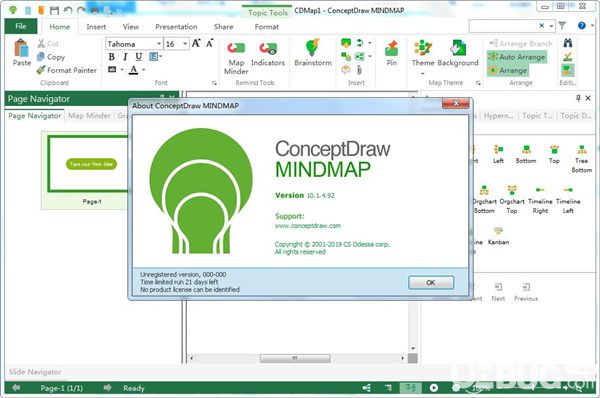Image resolution: width=600 pixels, height=398 pixels.
Task: Click the Copy icon in the ribbon
Action: [x=41, y=57]
